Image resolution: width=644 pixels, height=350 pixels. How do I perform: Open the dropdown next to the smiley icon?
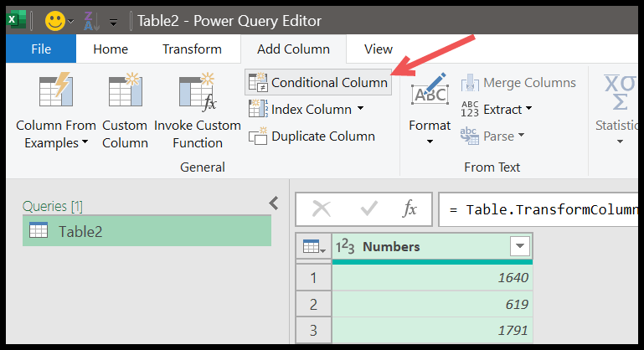(x=71, y=22)
